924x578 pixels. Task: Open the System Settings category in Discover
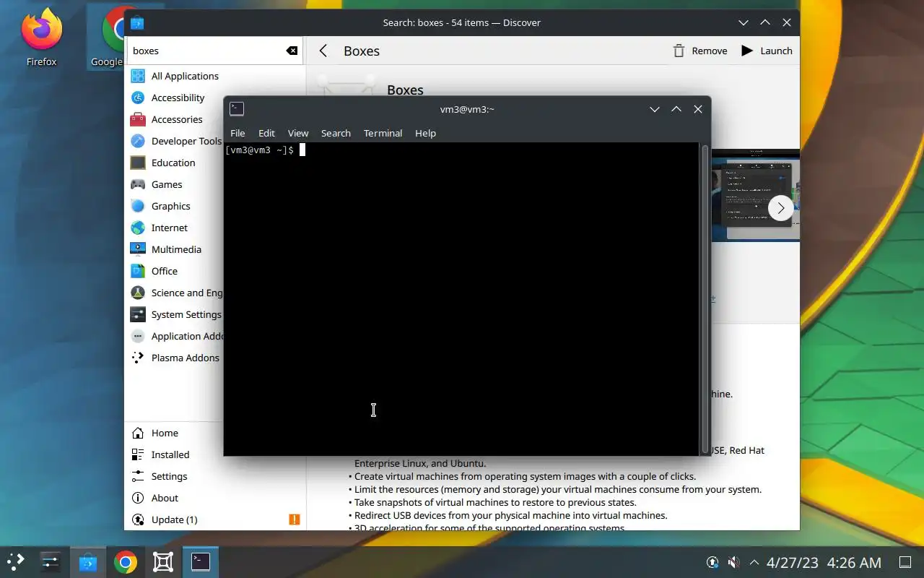[175, 314]
